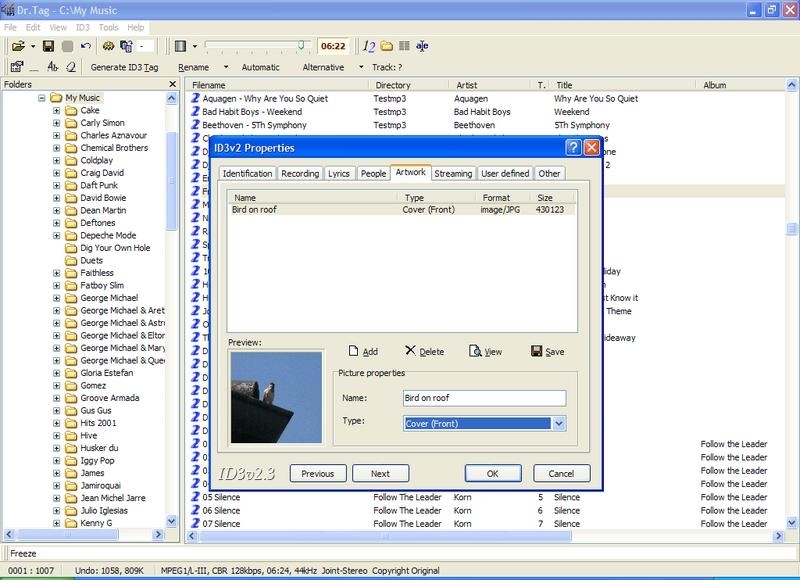The image size is (800, 580).
Task: Click the picture Name input field
Action: [484, 398]
